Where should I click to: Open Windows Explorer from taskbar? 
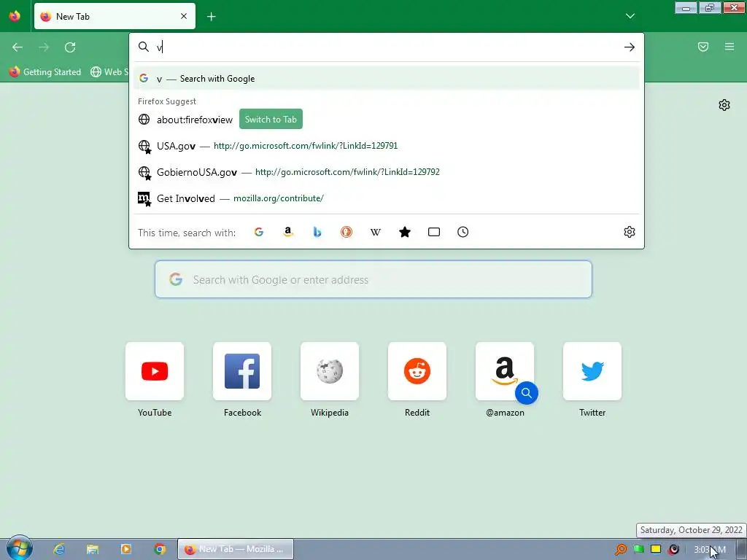tap(93, 549)
